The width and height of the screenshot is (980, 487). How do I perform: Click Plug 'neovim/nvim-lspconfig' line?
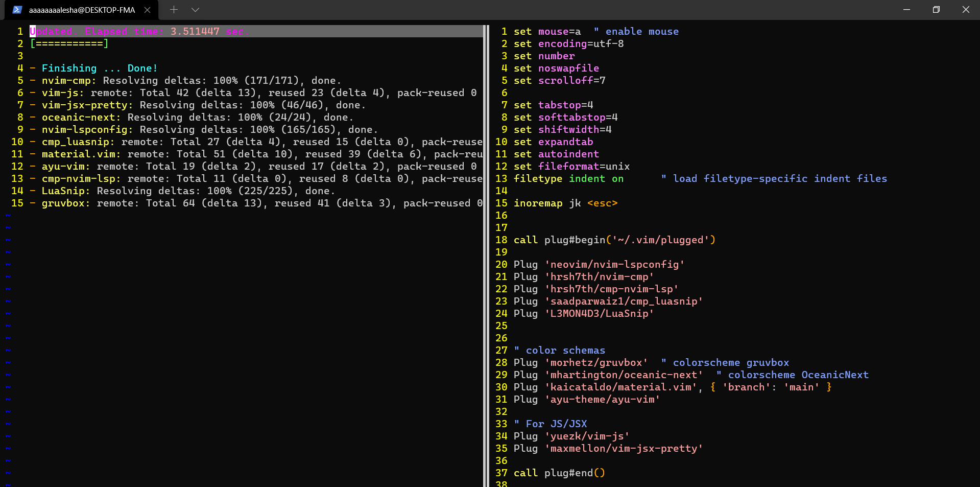point(599,265)
